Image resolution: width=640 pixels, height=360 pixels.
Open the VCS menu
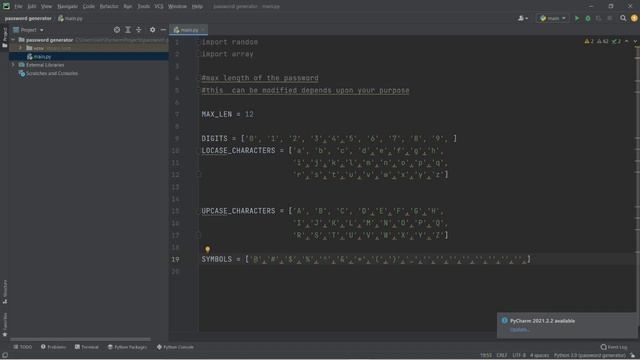(x=159, y=7)
